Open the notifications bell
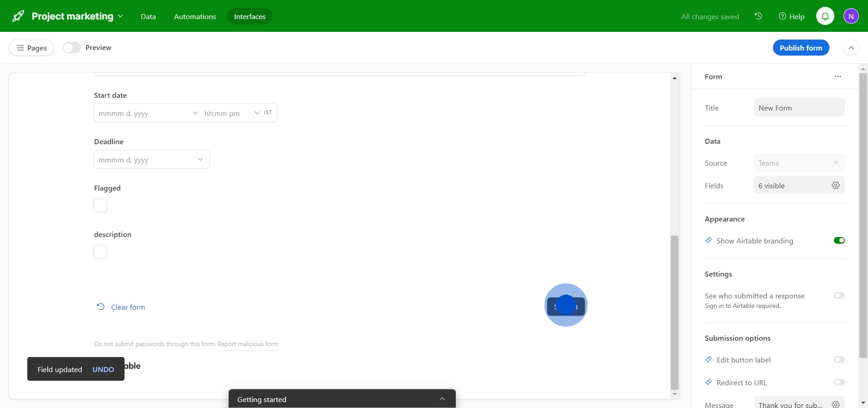 [x=825, y=16]
